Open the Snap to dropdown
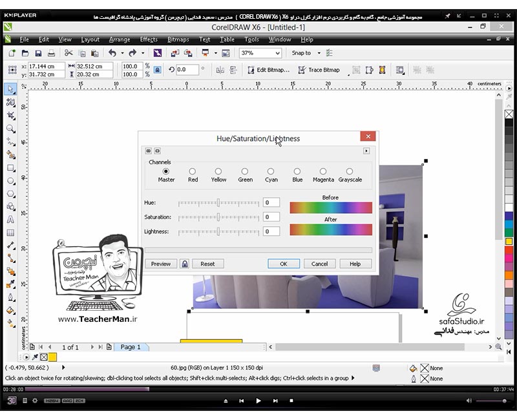Viewport: 517px width, 420px height. point(319,53)
